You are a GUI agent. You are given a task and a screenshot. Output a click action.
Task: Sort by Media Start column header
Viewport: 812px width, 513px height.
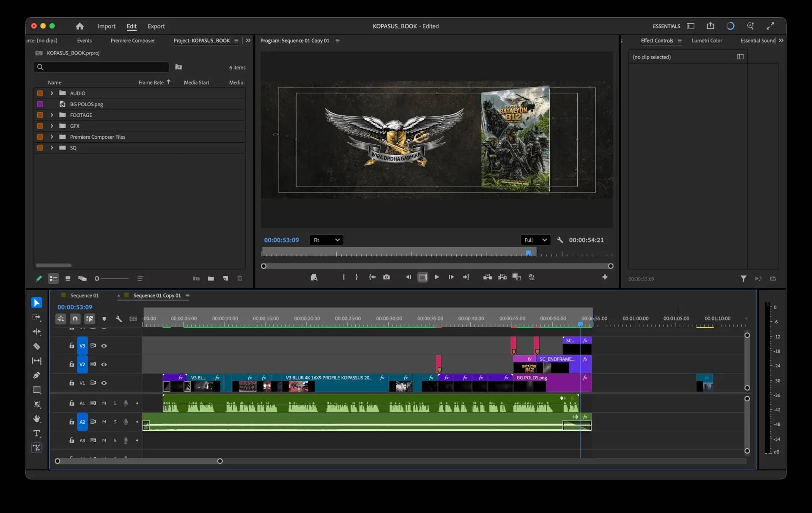(x=197, y=83)
